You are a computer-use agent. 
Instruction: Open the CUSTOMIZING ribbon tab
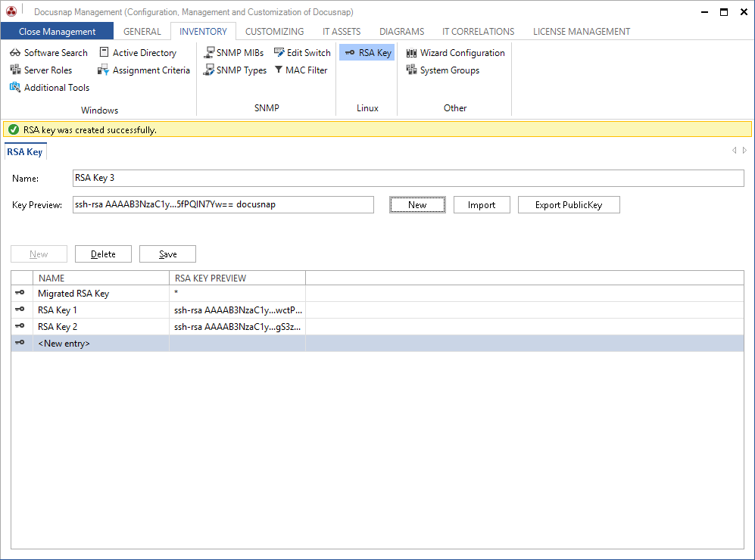pyautogui.click(x=274, y=31)
